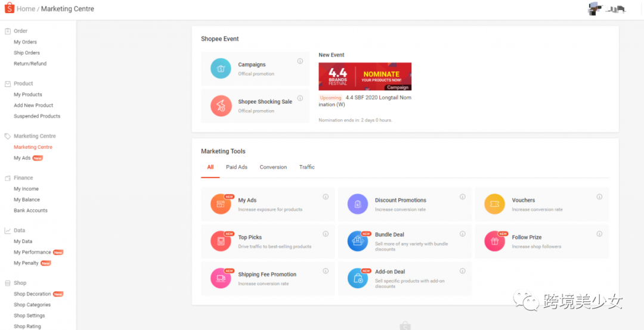
Task: Open the Shopee Shocking Sale flash icon
Action: pos(221,106)
